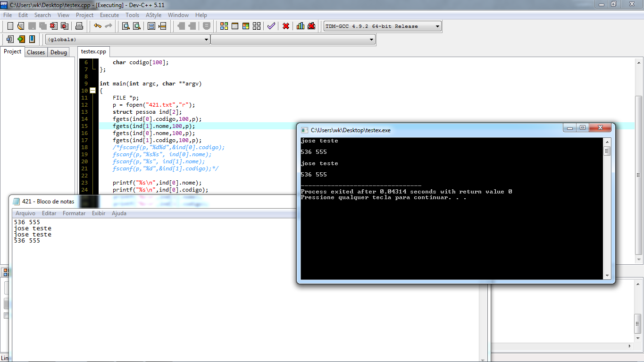The height and width of the screenshot is (362, 644).
Task: Click the Goto Bookmark icon
Action: [x=32, y=39]
